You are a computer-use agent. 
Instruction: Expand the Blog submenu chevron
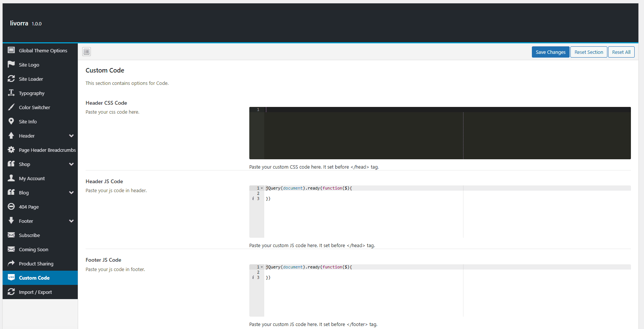coord(71,193)
